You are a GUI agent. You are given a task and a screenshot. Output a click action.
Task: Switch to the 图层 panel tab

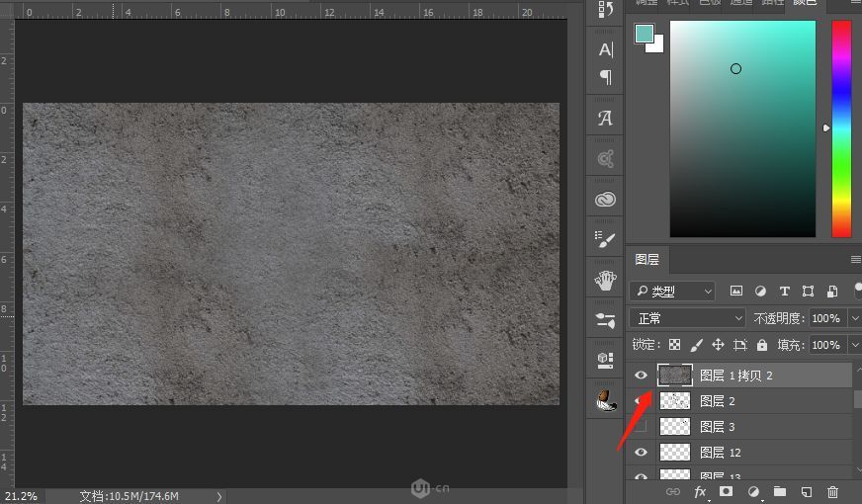(x=647, y=260)
